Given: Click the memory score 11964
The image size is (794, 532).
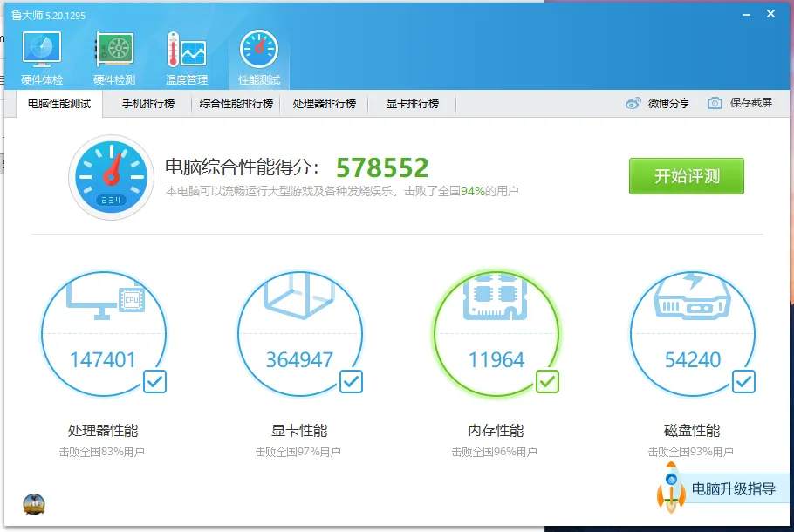Looking at the screenshot, I should (x=496, y=360).
